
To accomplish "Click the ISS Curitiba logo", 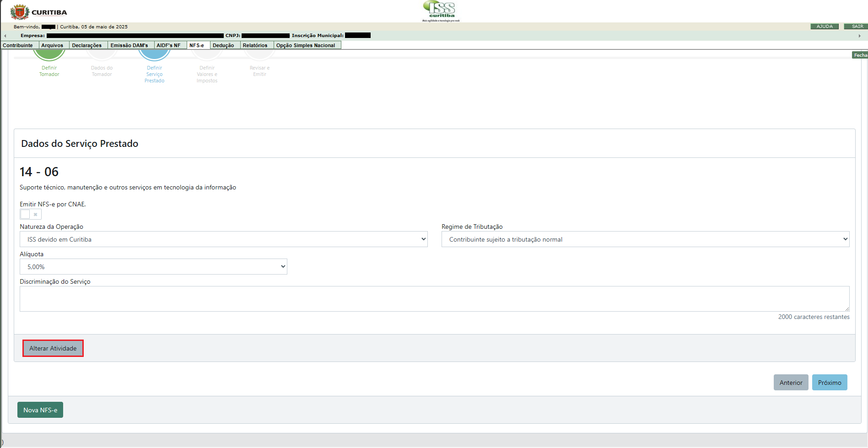I will pos(441,11).
